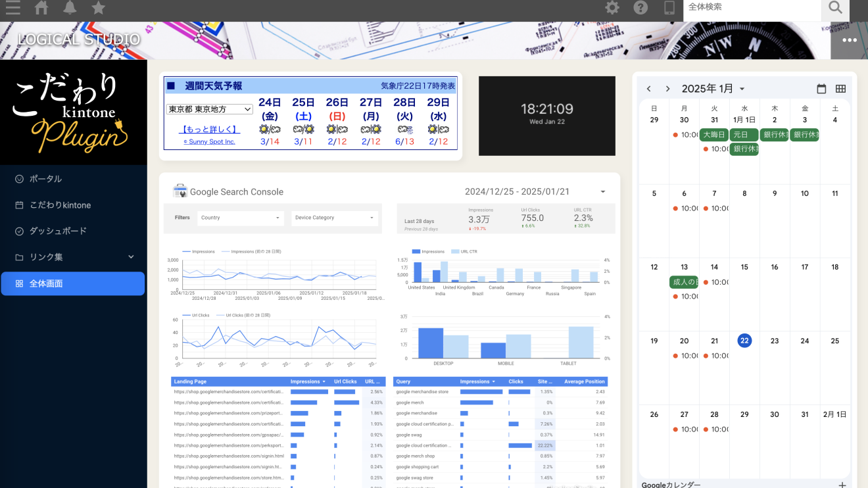Image resolution: width=868 pixels, height=488 pixels.
Task: Click the DESKTOP bar chart label
Action: (x=444, y=364)
